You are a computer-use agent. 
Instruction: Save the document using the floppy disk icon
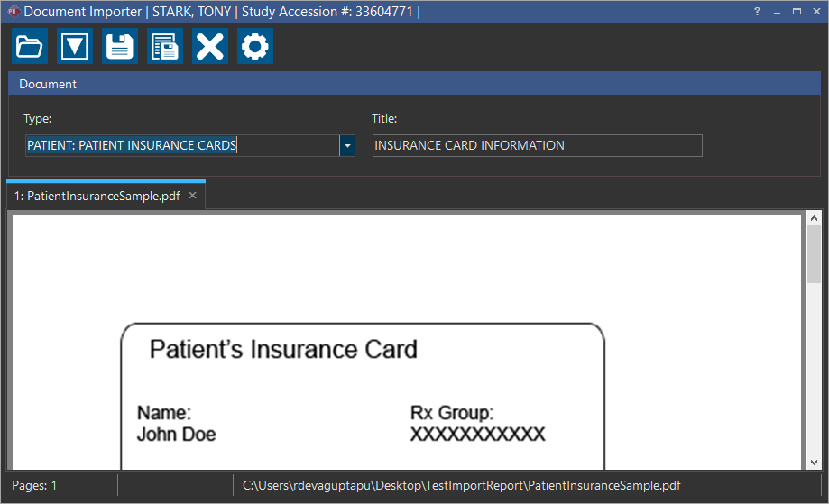120,46
